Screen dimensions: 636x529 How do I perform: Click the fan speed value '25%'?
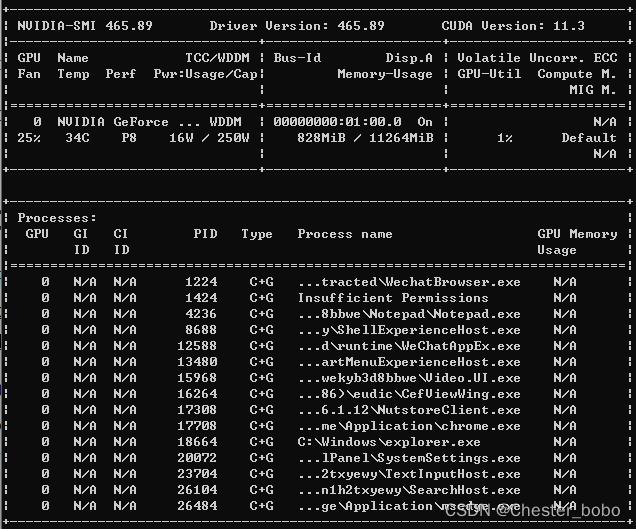coord(29,138)
